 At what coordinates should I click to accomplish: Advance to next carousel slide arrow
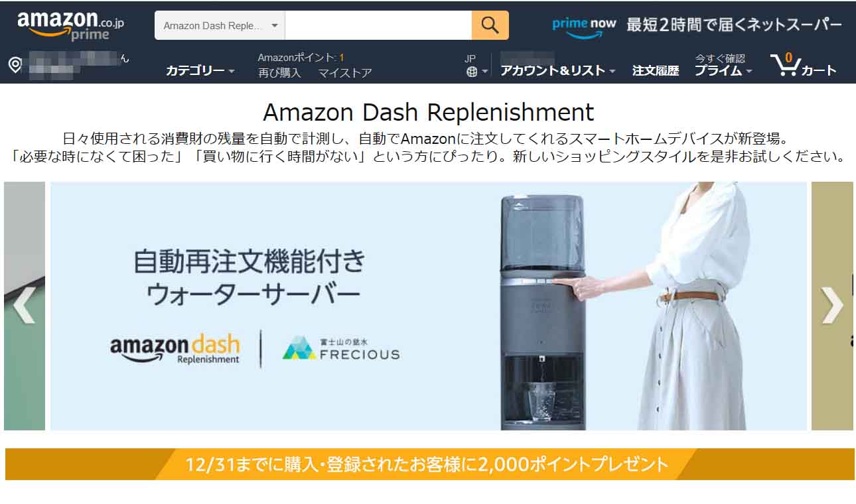(x=832, y=306)
